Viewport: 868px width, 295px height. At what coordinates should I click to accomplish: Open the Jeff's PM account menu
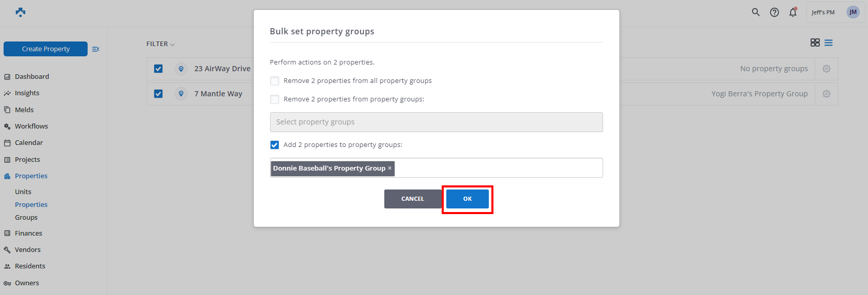[x=835, y=12]
